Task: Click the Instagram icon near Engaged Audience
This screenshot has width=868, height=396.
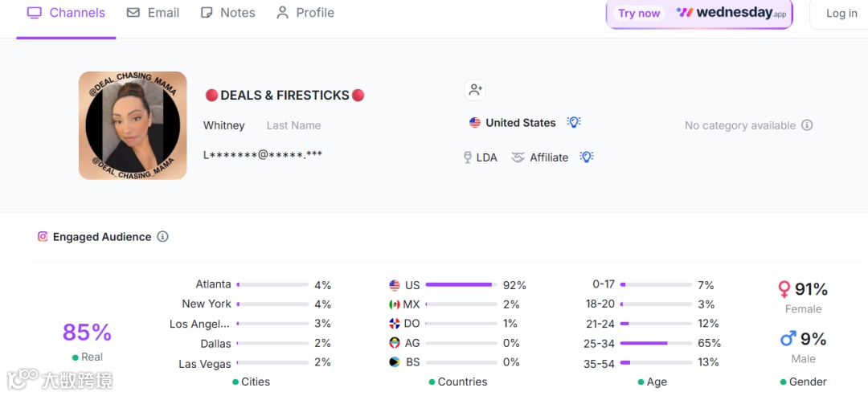Action: [43, 236]
